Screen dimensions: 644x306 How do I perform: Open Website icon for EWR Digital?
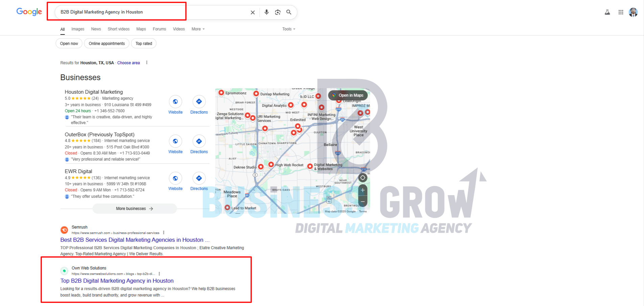pyautogui.click(x=175, y=178)
